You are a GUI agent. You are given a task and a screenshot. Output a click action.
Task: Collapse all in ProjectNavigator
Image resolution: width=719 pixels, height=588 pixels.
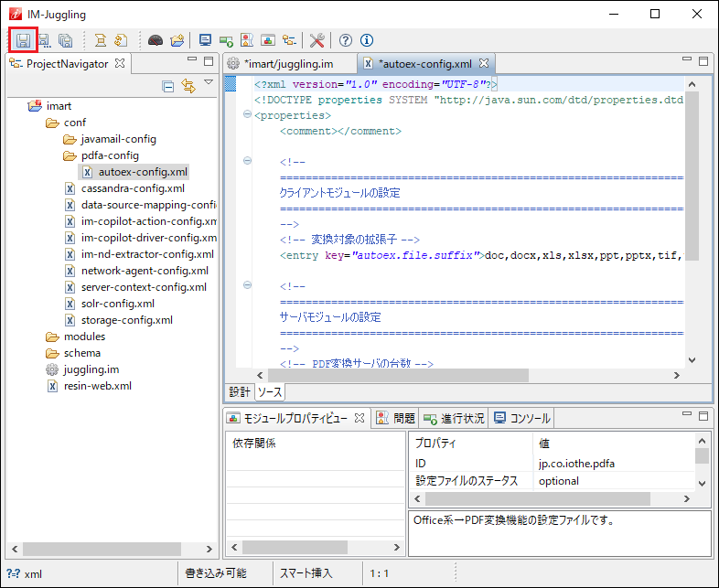(168, 86)
